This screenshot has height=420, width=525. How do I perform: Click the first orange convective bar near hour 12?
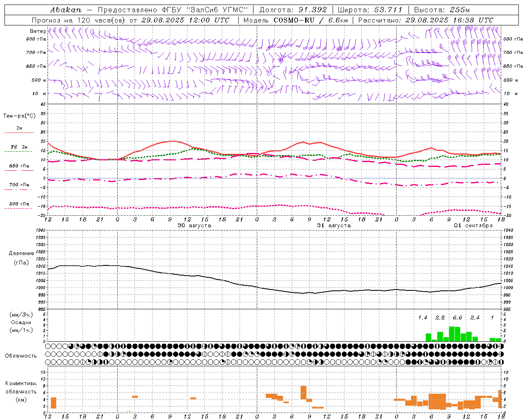click(53, 403)
